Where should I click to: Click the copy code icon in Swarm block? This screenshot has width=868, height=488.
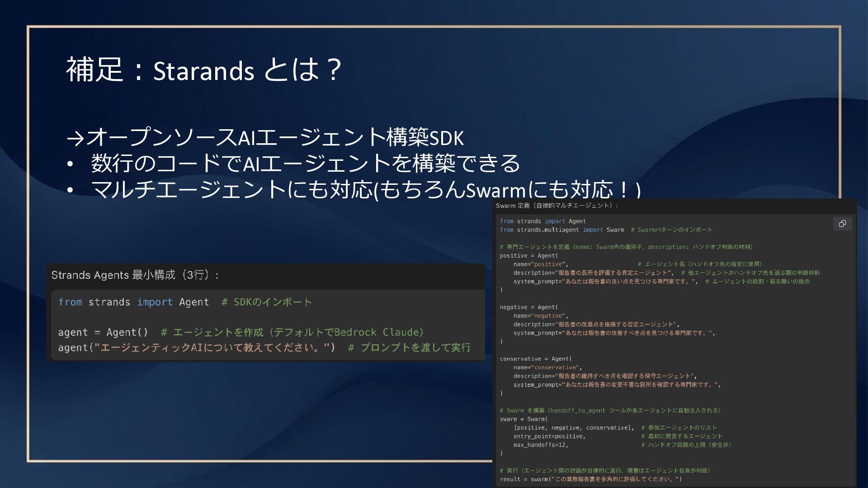pos(842,224)
